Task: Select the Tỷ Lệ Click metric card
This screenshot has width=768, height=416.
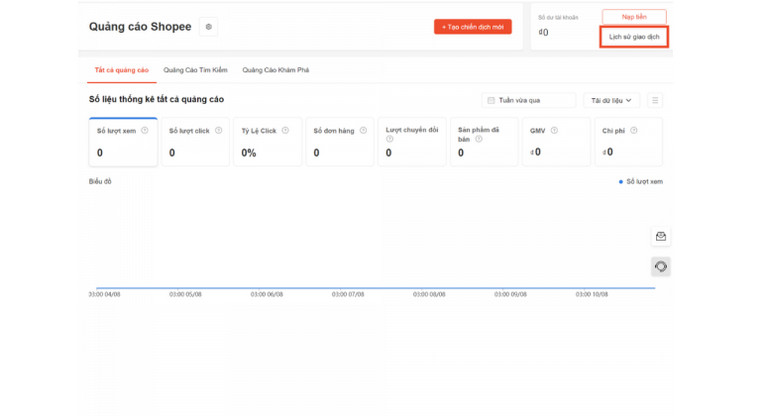Action: [x=267, y=142]
